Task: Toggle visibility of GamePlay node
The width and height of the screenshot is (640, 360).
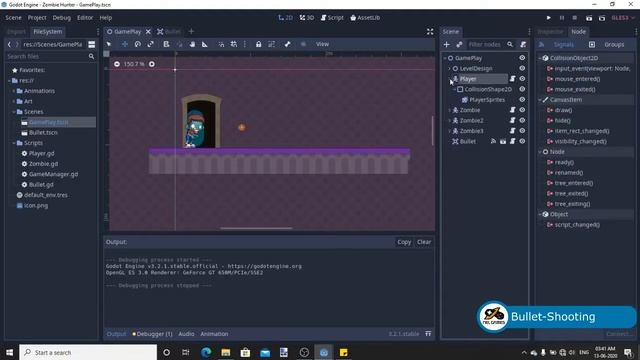Action: coord(522,58)
